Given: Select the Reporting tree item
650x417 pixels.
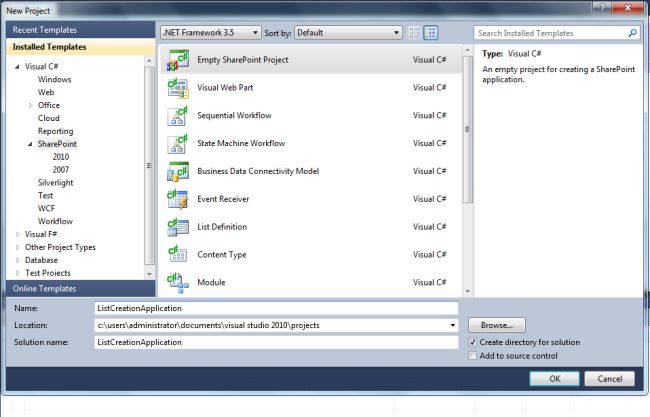Looking at the screenshot, I should [x=56, y=131].
